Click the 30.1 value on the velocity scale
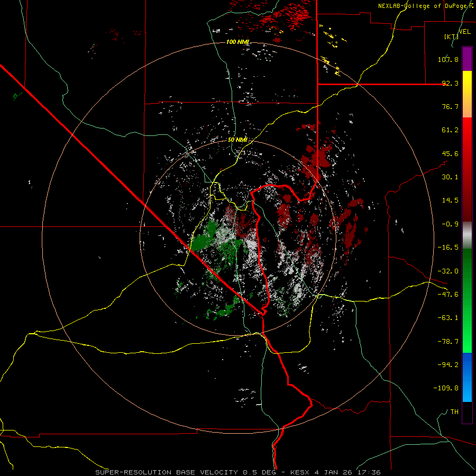The width and height of the screenshot is (476, 476). [450, 177]
